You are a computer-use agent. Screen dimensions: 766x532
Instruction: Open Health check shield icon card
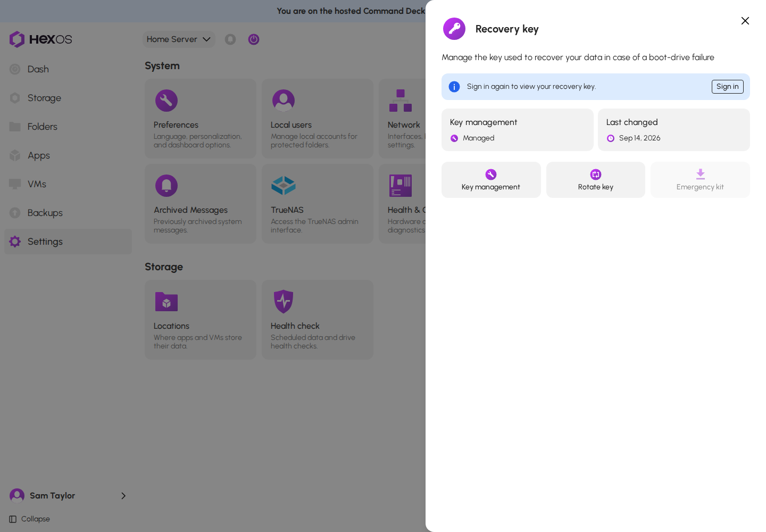tap(318, 320)
